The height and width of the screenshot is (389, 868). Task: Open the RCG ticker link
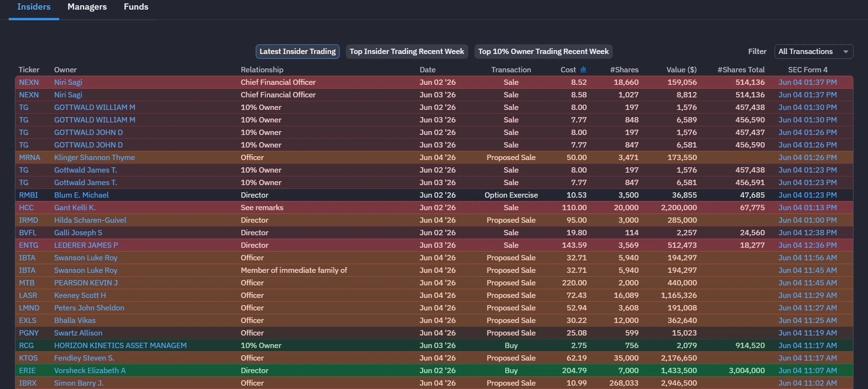click(x=26, y=346)
